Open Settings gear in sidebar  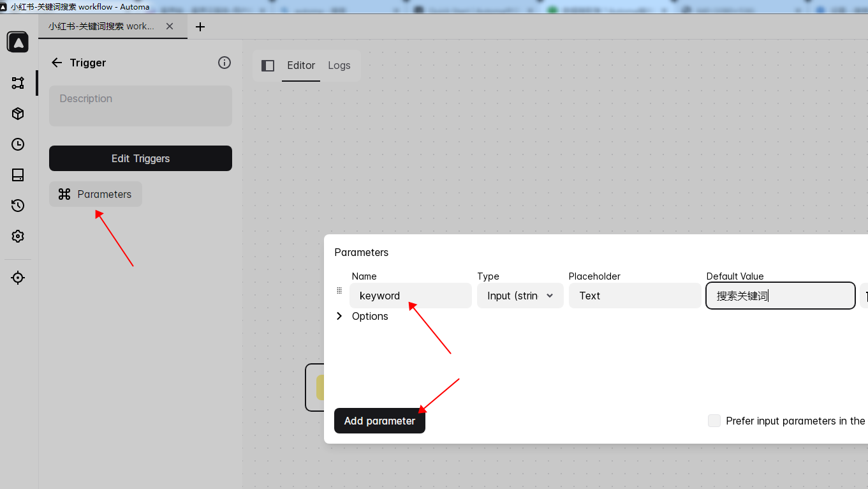(x=18, y=236)
